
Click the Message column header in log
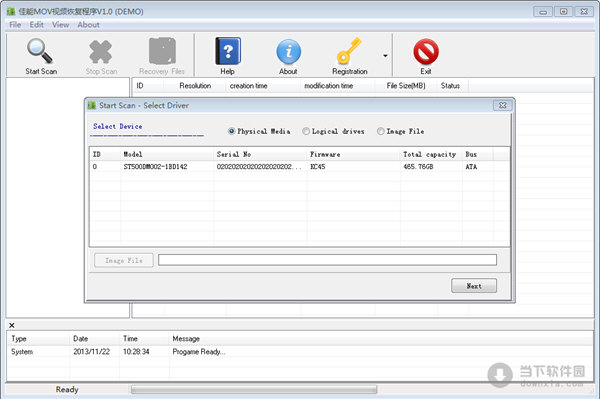point(186,339)
